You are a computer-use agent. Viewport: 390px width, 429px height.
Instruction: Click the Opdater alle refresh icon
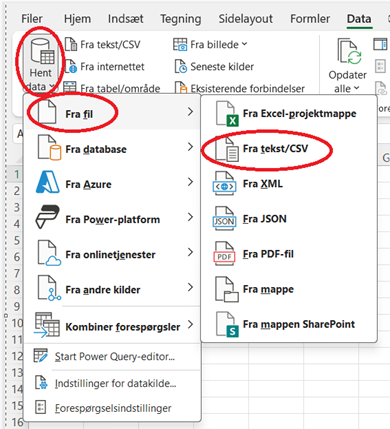pyautogui.click(x=349, y=51)
